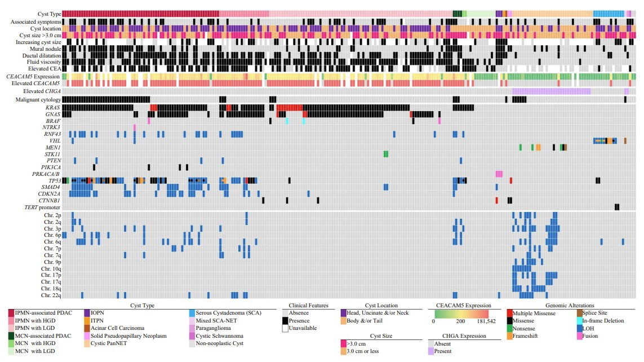Viewport: 644px width, 362px height.
Task: Select the Splice Site brown swatch
Action: [x=580, y=313]
